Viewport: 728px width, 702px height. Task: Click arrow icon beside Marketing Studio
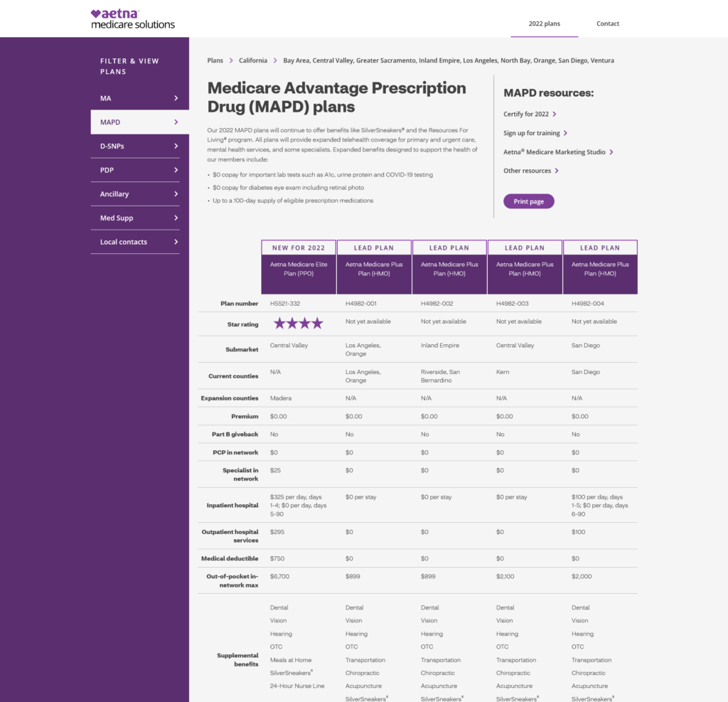(611, 152)
